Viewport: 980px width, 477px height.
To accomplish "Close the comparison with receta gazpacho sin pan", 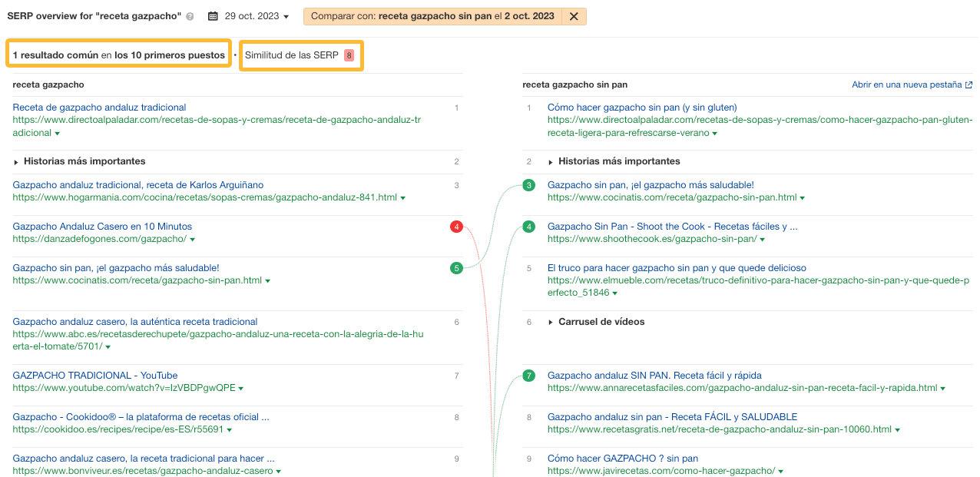I will [x=573, y=16].
